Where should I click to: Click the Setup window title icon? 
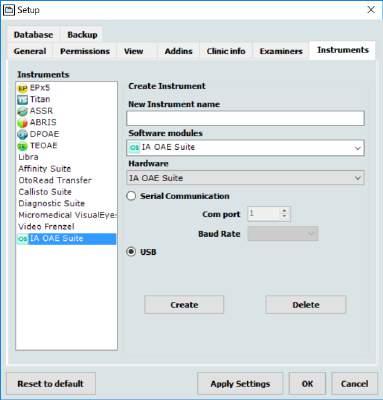[x=9, y=10]
